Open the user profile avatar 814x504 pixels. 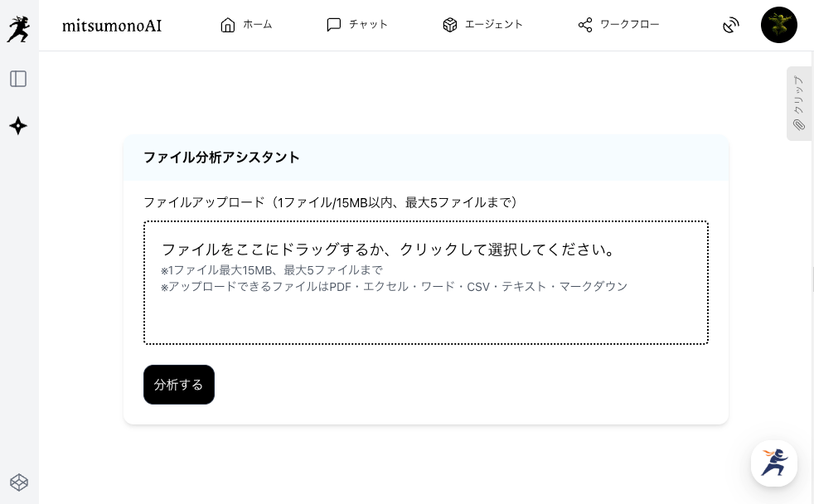778,25
